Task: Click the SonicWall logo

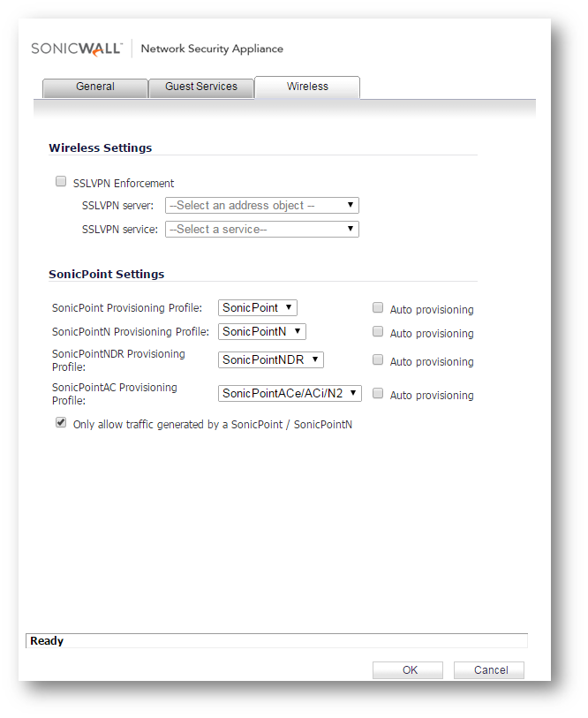Action: 76,49
